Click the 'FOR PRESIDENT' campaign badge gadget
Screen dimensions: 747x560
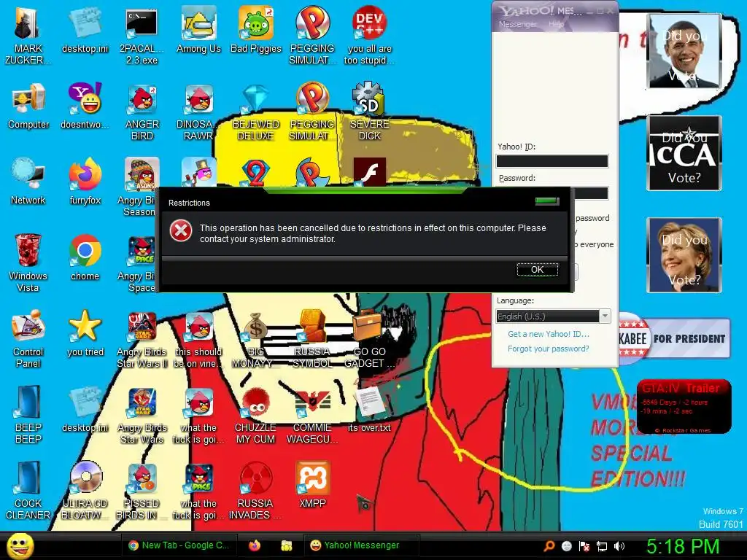(674, 338)
